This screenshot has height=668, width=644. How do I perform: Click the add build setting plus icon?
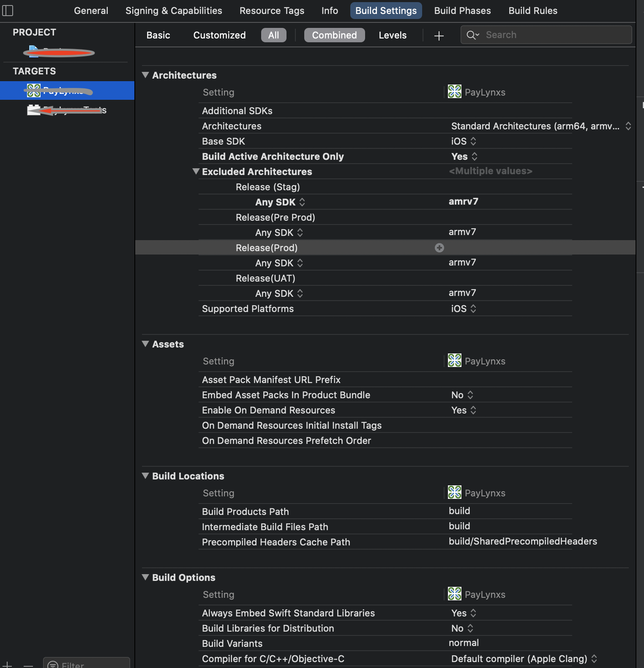pyautogui.click(x=439, y=36)
